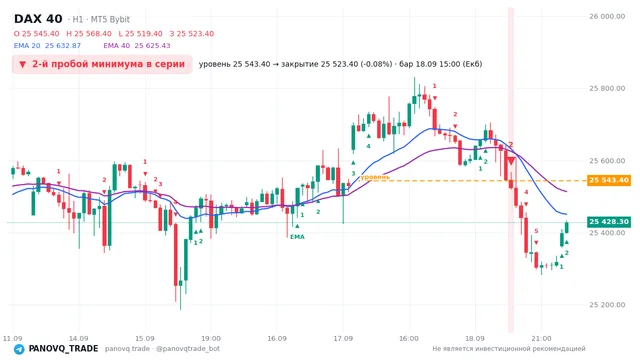This screenshot has width=640, height=360.
Task: Click the level and close description text
Action: coord(340,64)
